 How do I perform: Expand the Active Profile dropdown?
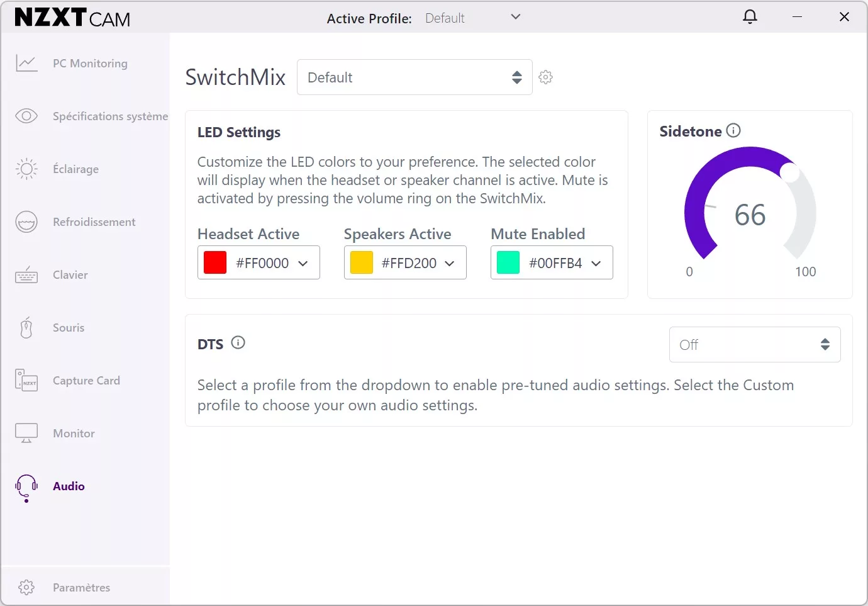tap(515, 17)
